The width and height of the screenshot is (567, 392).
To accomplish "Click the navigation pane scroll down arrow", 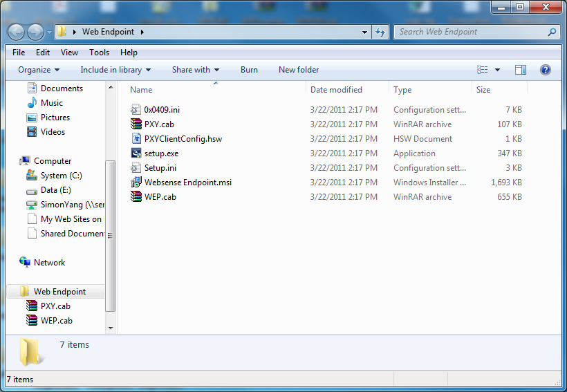I will [111, 328].
